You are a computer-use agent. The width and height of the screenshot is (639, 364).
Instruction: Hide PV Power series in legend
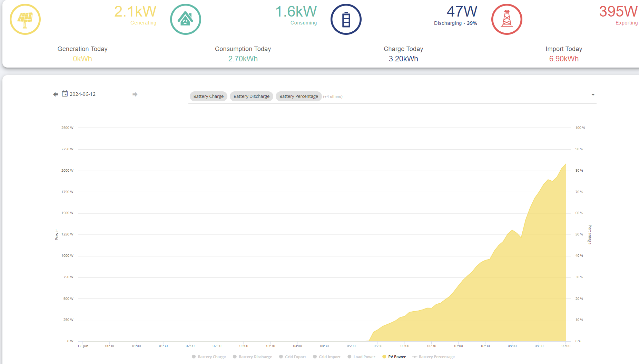(394, 357)
